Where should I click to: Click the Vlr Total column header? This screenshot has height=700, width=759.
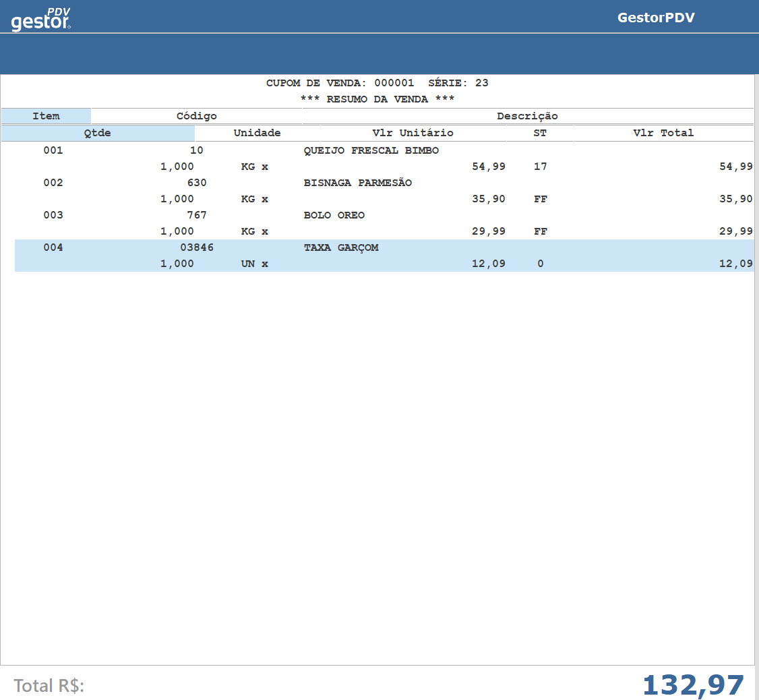click(663, 133)
